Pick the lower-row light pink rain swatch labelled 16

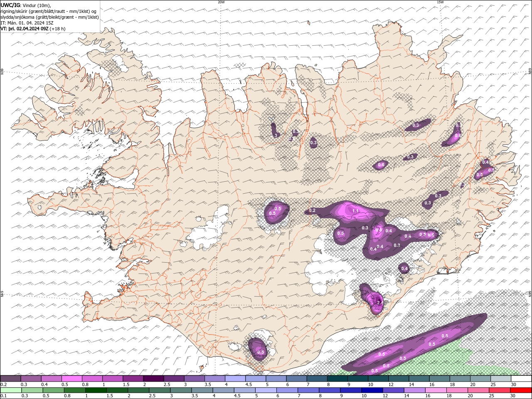pyautogui.click(x=436, y=390)
